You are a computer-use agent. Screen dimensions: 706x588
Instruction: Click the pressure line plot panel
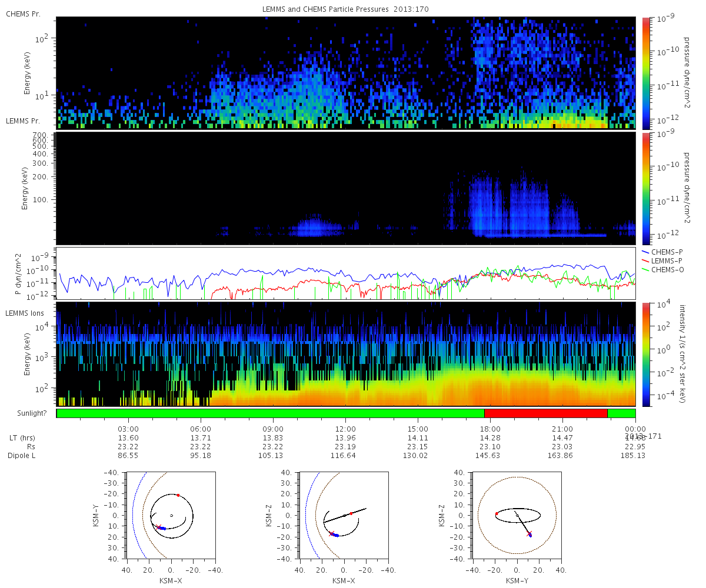pos(346,273)
